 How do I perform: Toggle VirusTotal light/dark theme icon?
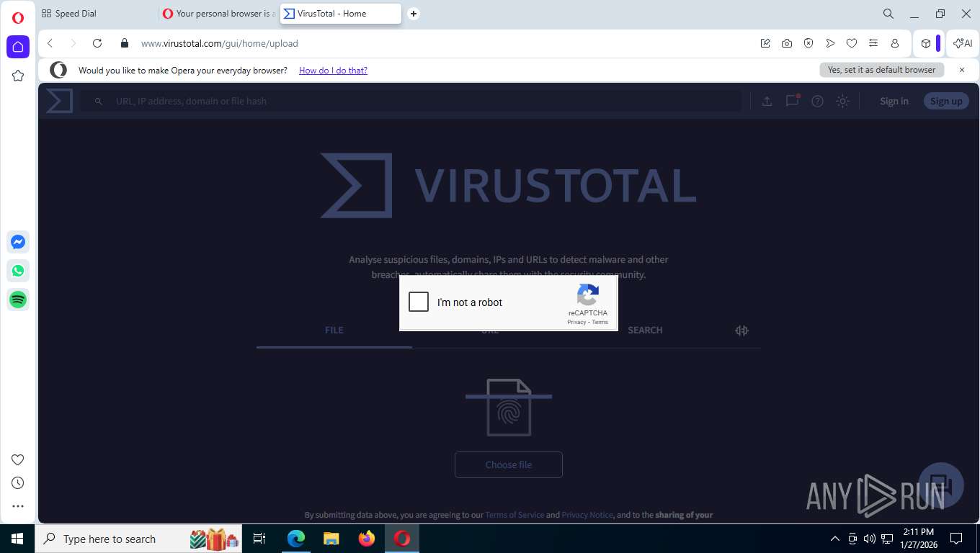[x=842, y=102]
